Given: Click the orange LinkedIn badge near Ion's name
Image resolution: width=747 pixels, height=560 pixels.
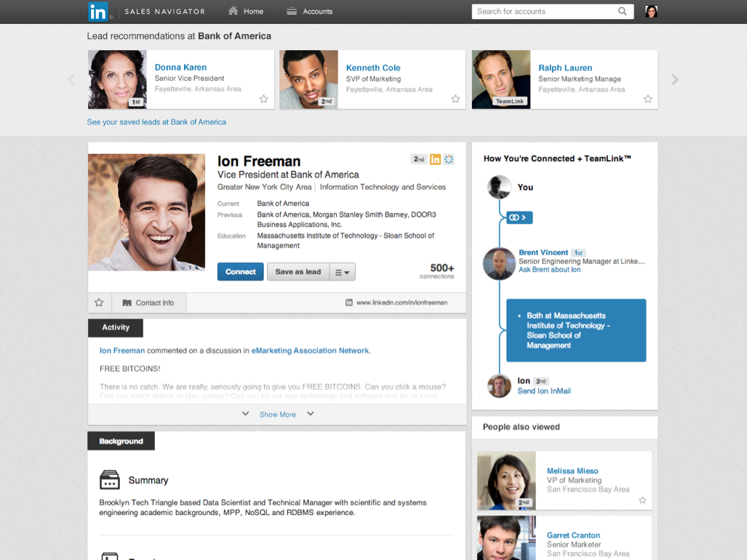Looking at the screenshot, I should 435,159.
